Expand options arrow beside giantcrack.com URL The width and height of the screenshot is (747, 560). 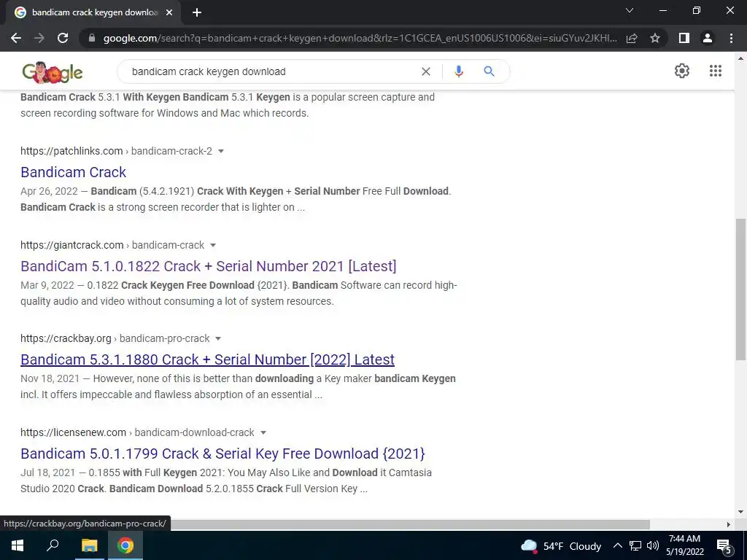coord(213,245)
